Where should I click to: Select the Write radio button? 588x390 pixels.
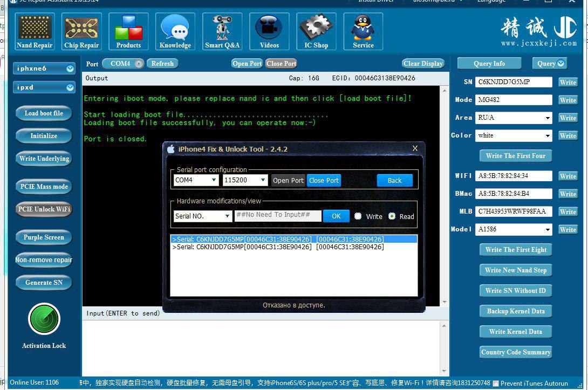[358, 216]
